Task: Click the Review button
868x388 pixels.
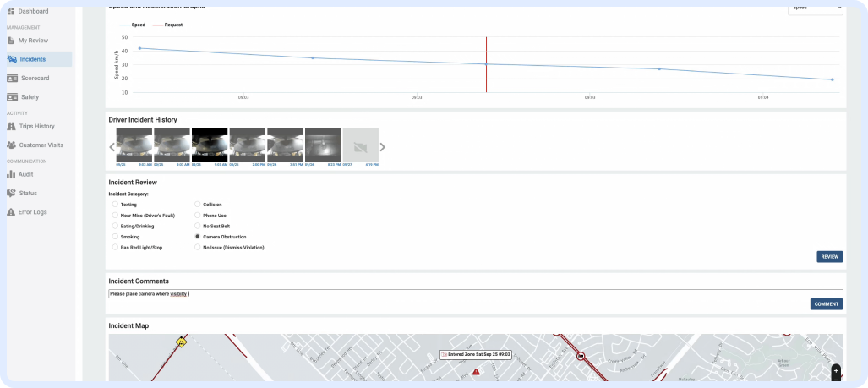Action: [829, 256]
